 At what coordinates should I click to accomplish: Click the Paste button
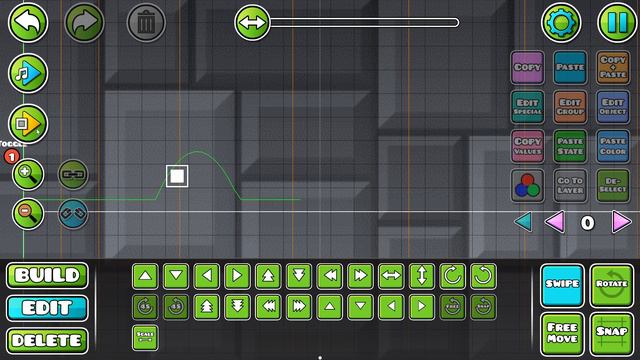click(x=570, y=67)
